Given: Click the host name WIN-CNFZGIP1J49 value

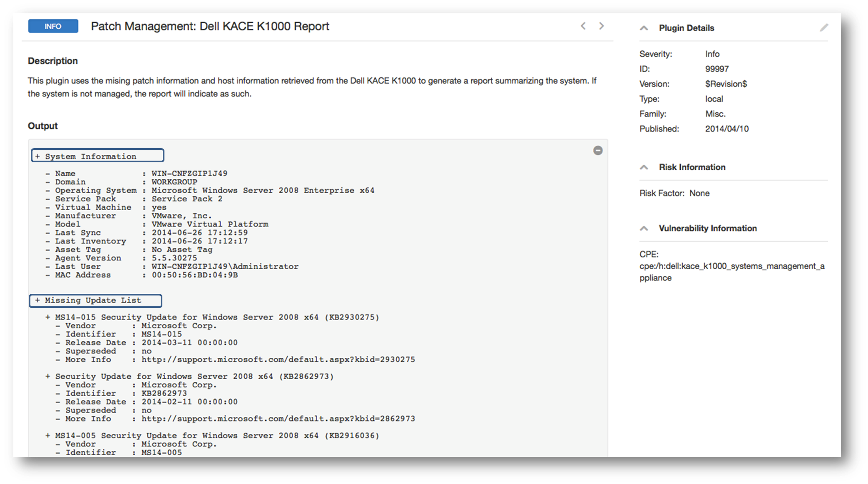Looking at the screenshot, I should coord(189,174).
